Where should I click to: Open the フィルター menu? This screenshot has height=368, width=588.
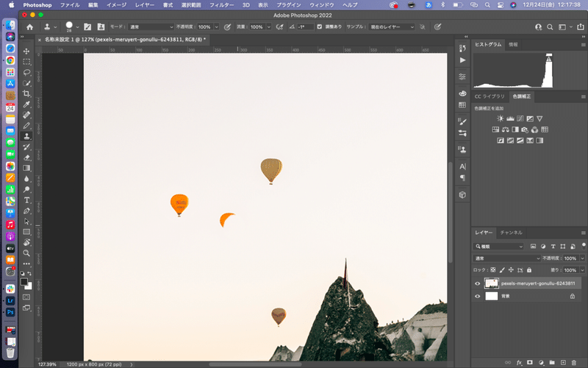tap(221, 5)
